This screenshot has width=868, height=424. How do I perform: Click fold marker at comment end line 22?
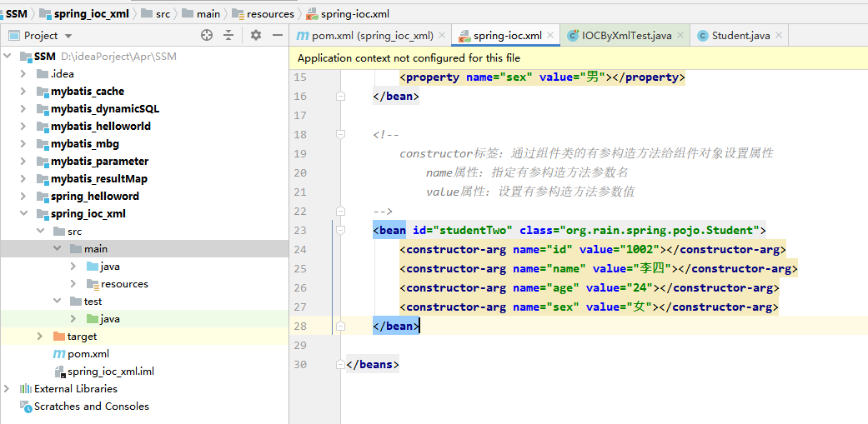[x=340, y=212]
